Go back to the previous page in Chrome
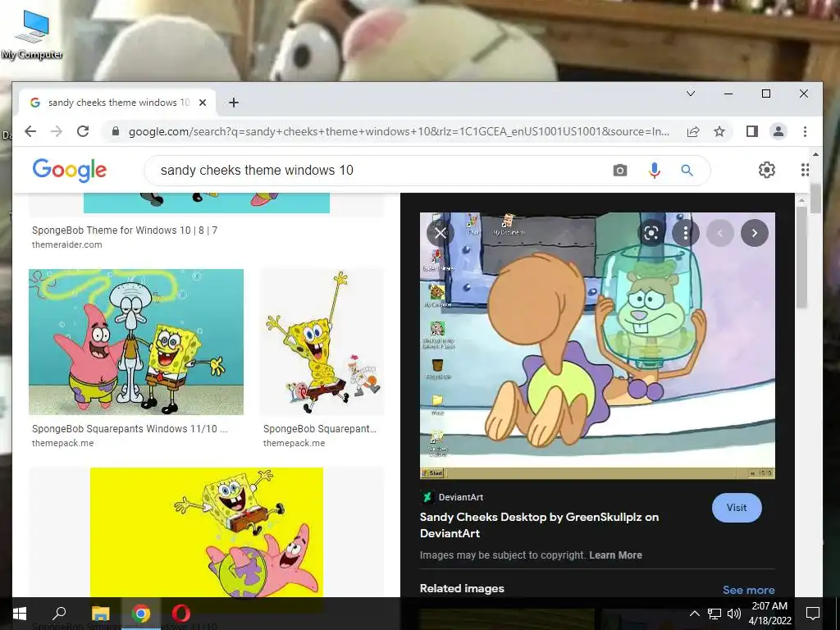 (30, 131)
